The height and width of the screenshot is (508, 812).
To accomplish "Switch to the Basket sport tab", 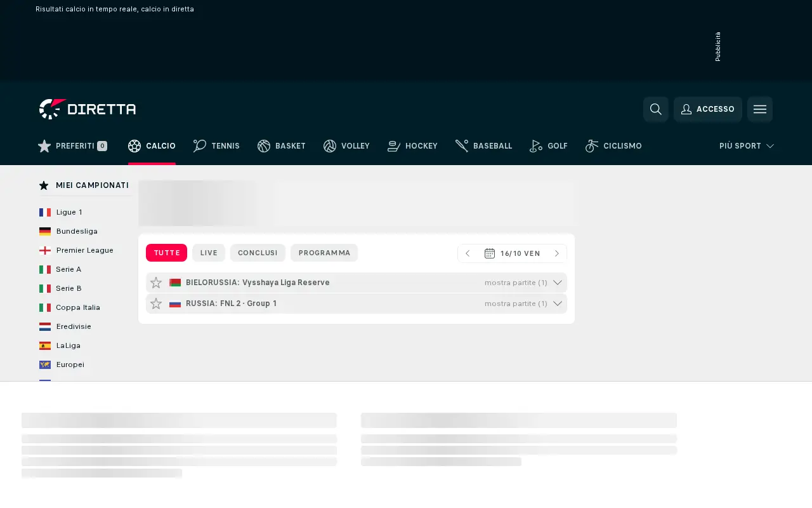I will [282, 146].
